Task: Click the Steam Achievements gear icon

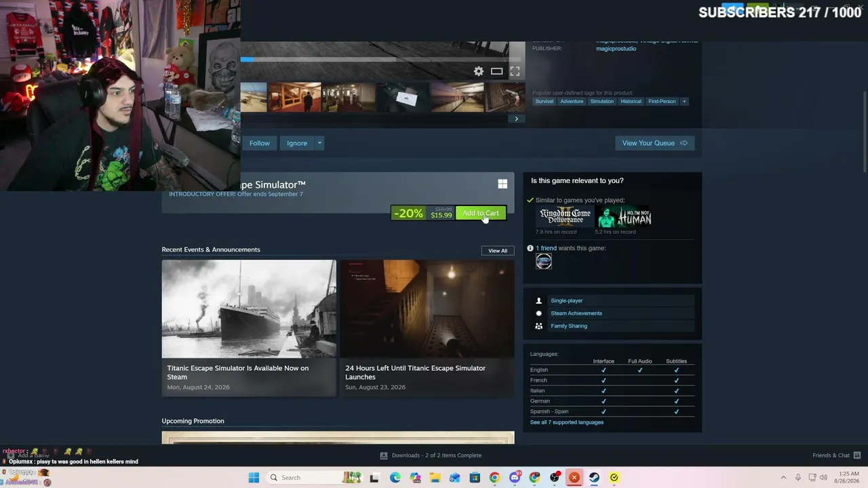Action: (539, 313)
